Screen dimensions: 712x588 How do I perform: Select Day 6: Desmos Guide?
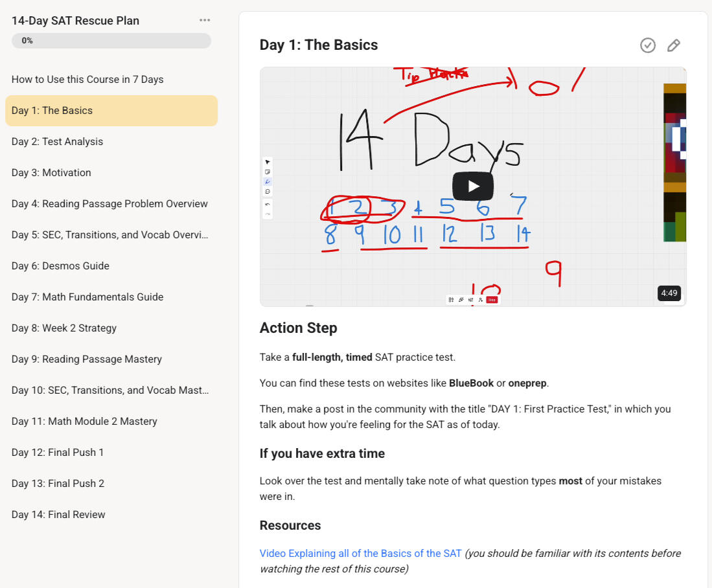(x=60, y=266)
